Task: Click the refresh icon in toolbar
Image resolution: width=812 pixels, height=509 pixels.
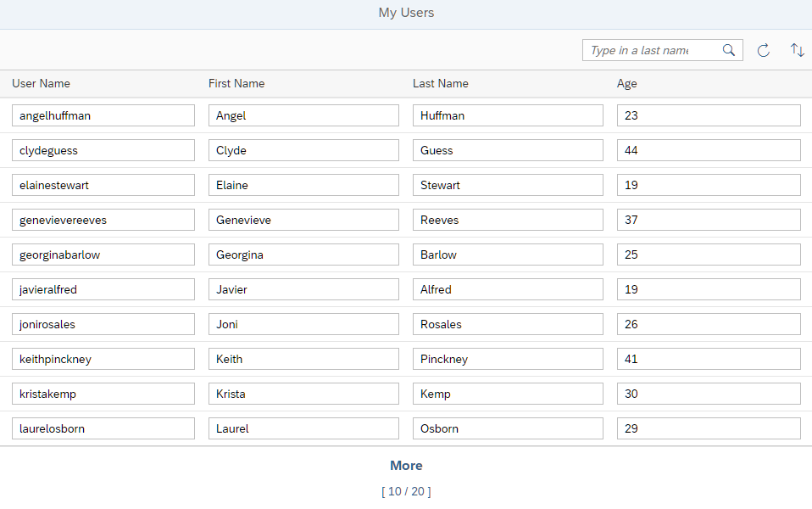Action: point(764,50)
